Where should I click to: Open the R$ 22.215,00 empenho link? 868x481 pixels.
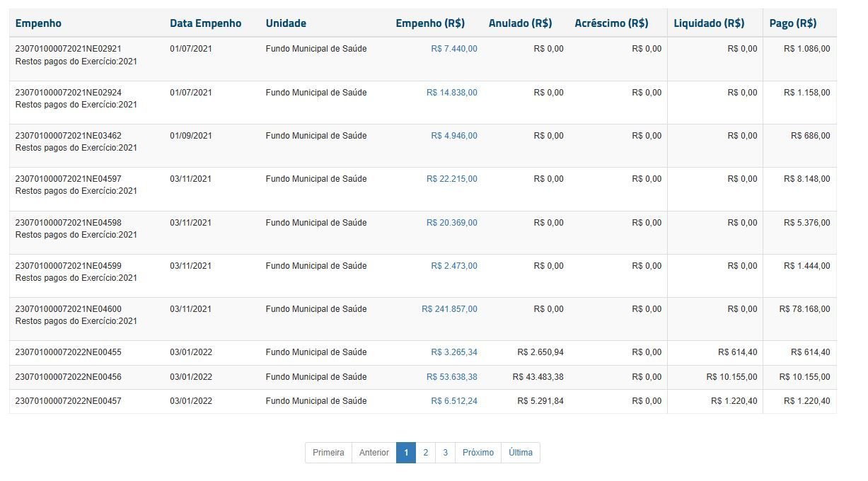pyautogui.click(x=451, y=179)
